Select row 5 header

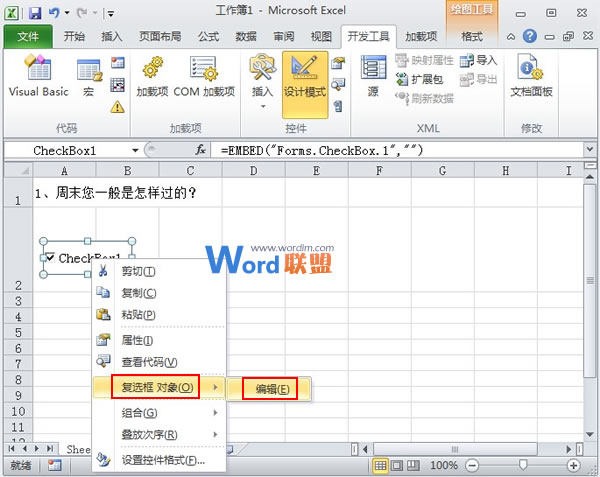click(x=18, y=332)
